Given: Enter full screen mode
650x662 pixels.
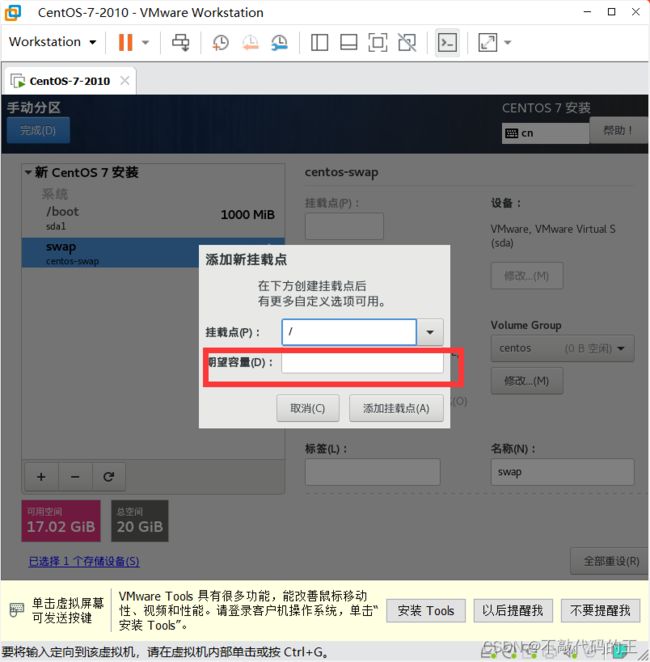Looking at the screenshot, I should 378,42.
